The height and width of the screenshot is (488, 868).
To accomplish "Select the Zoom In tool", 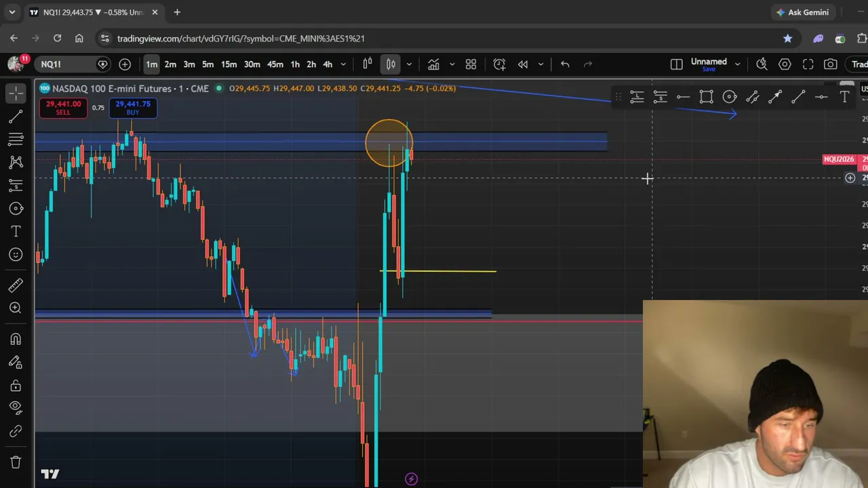I will pos(16,308).
